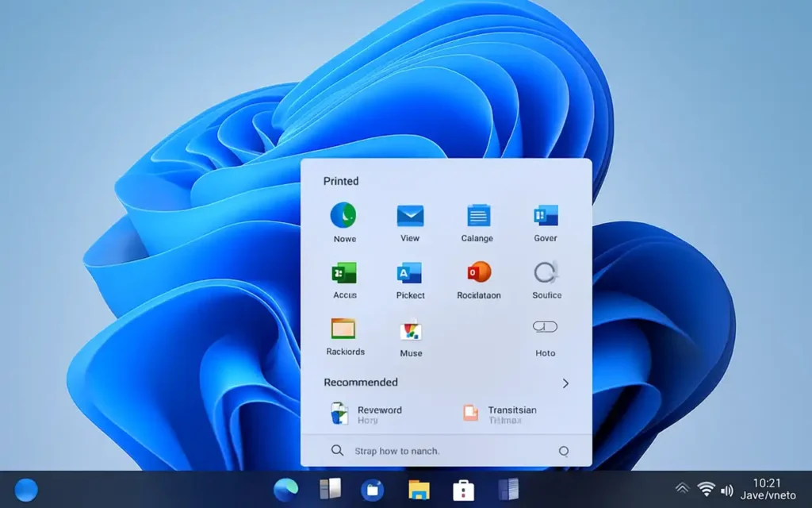Click the Wi-Fi icon in system tray
Screen dimensions: 812x508
(x=705, y=488)
